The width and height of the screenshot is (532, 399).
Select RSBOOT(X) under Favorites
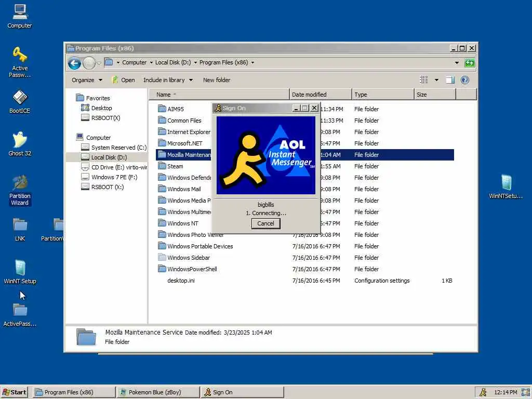pyautogui.click(x=101, y=118)
